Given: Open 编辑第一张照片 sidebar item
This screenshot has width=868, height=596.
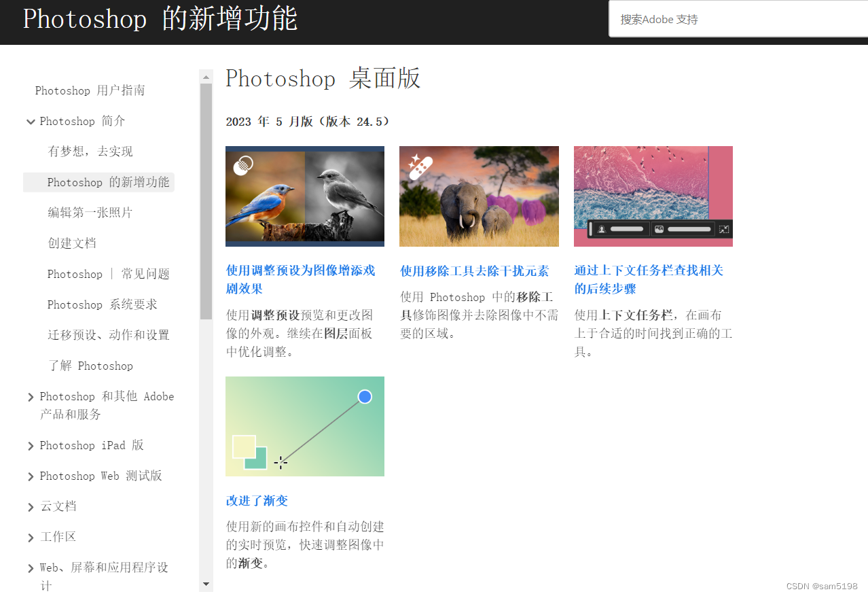Looking at the screenshot, I should coord(90,213).
